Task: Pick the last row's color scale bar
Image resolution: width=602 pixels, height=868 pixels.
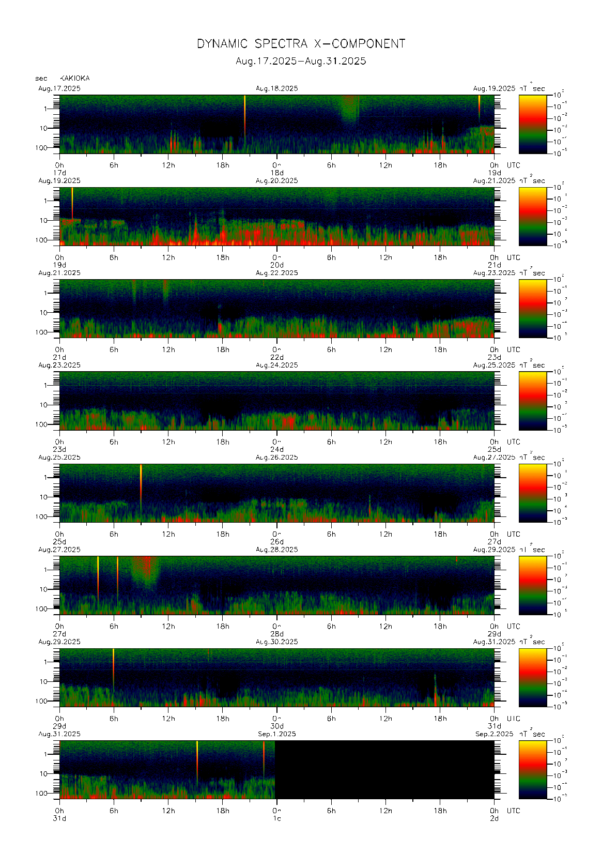Action: tap(532, 769)
